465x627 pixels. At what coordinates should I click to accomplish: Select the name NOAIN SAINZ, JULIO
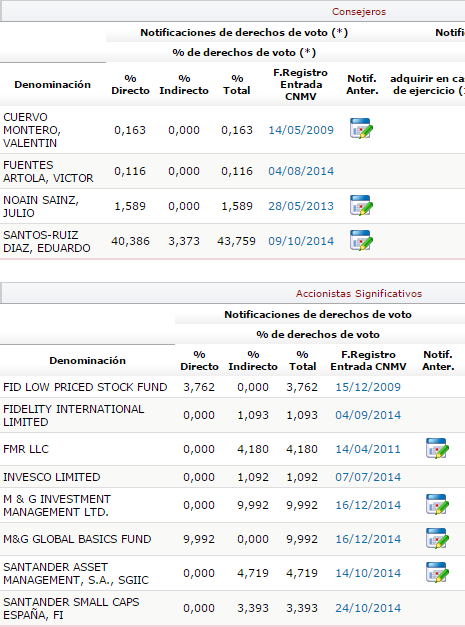pyautogui.click(x=41, y=206)
